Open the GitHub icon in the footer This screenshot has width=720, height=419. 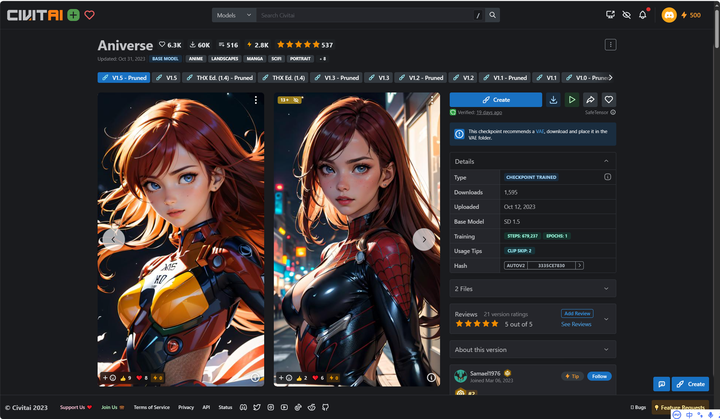(325, 408)
